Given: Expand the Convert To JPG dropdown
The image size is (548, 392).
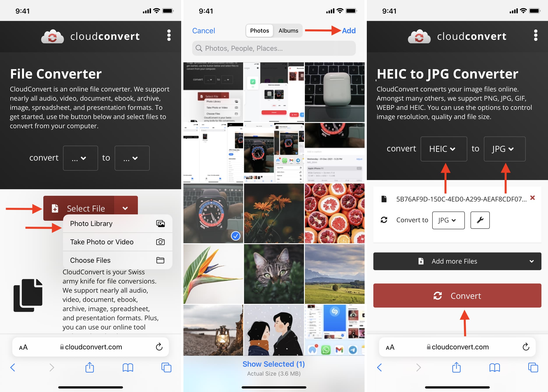Looking at the screenshot, I should click(447, 220).
